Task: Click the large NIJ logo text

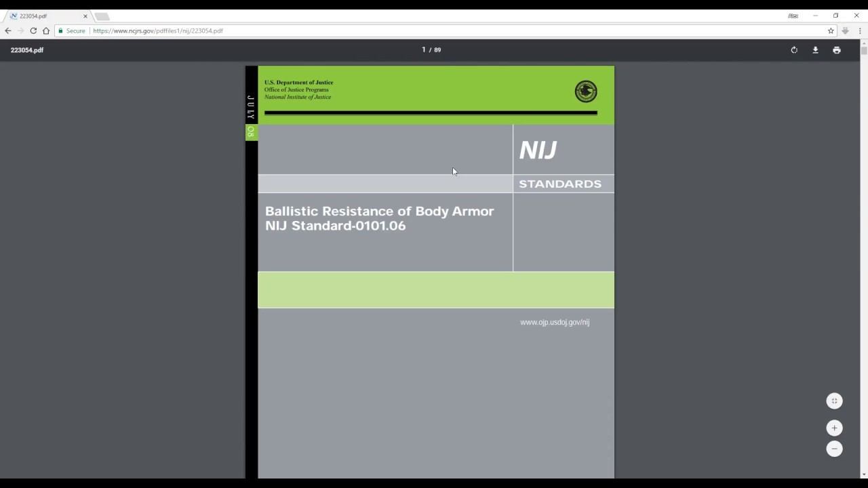Action: click(538, 150)
